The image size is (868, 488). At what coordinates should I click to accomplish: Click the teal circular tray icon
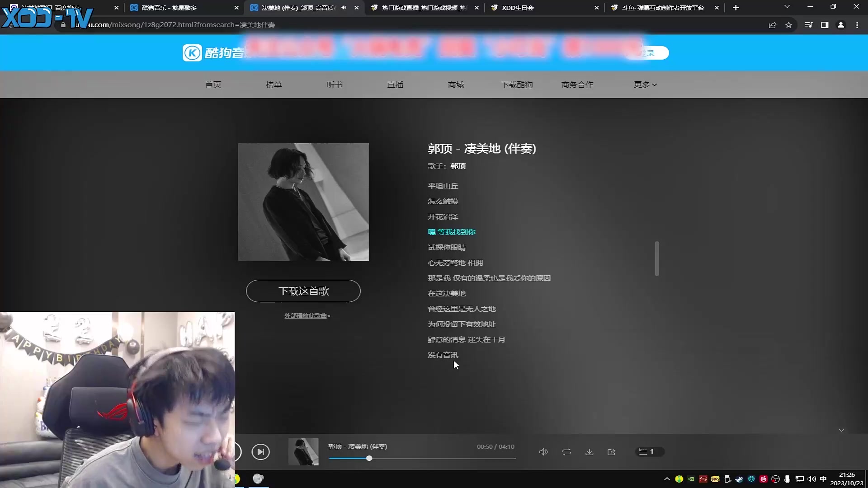click(751, 479)
